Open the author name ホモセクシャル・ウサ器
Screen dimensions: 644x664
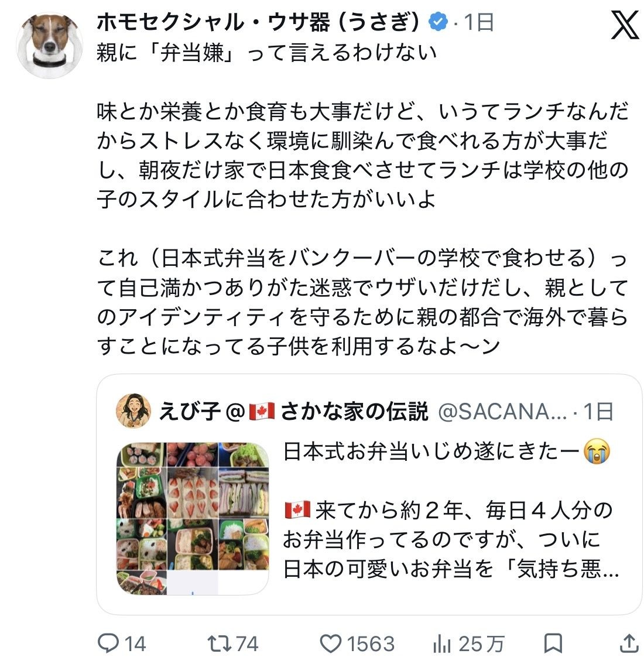pos(258,22)
